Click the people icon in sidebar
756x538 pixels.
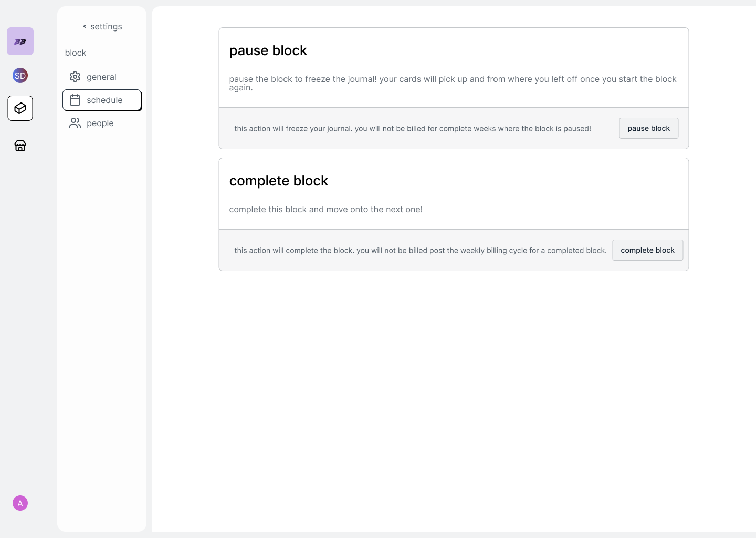coord(75,123)
